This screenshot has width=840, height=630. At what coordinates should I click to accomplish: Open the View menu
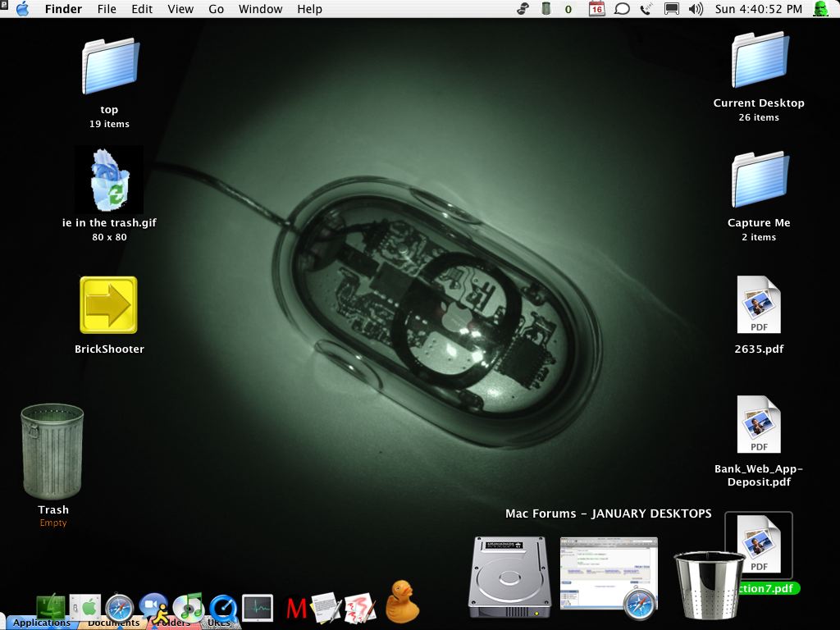pos(180,9)
